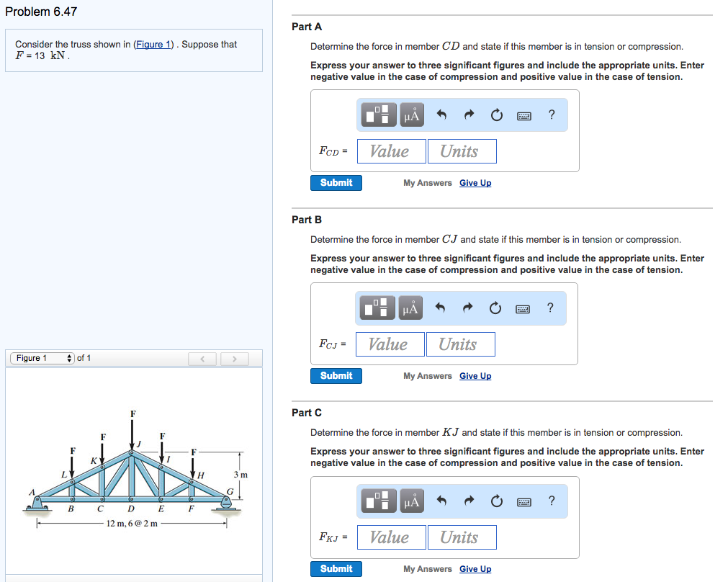Click the redo arrow in Part B toolbar
The image size is (728, 582).
(x=467, y=308)
